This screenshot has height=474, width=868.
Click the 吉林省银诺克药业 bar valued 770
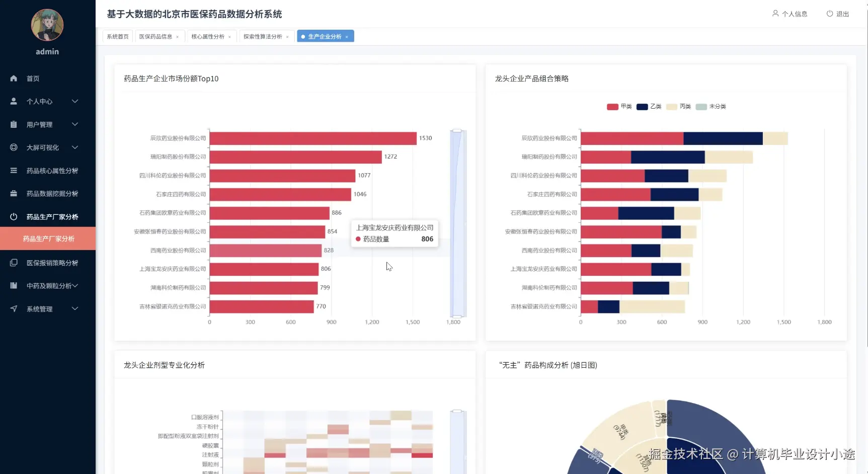click(x=262, y=306)
